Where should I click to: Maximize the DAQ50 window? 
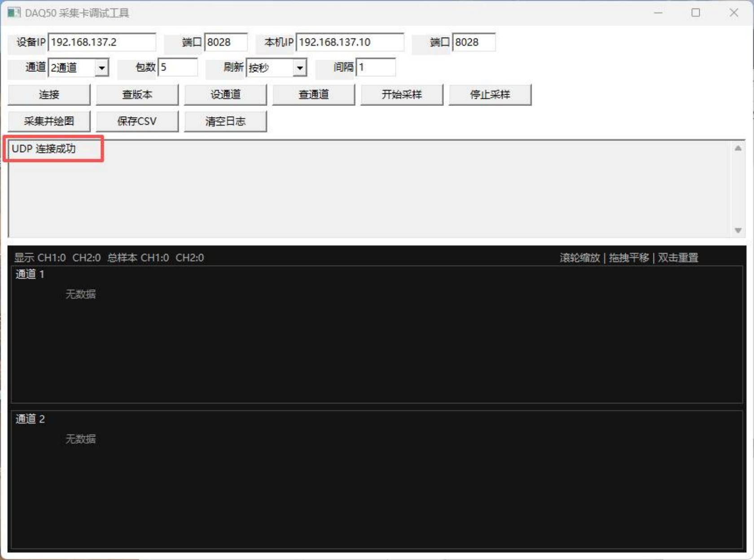coord(696,13)
